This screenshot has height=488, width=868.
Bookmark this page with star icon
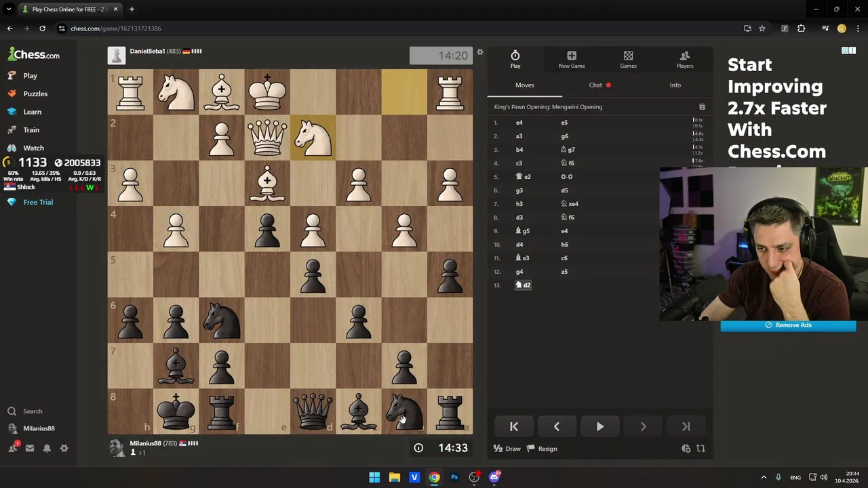click(x=762, y=28)
